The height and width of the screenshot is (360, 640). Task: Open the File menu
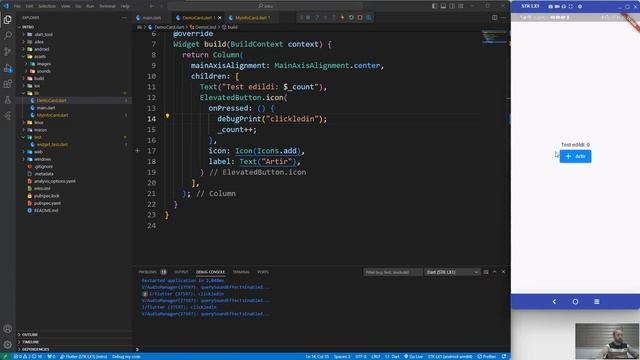click(x=17, y=6)
